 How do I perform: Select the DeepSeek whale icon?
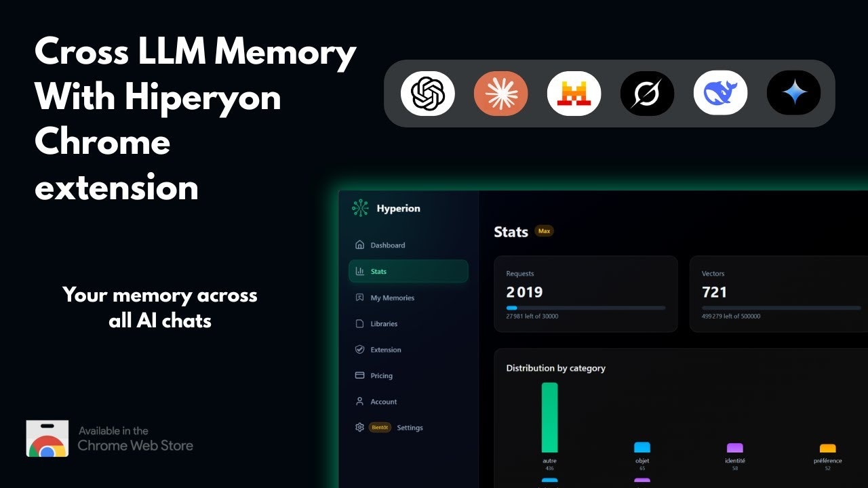pos(720,93)
